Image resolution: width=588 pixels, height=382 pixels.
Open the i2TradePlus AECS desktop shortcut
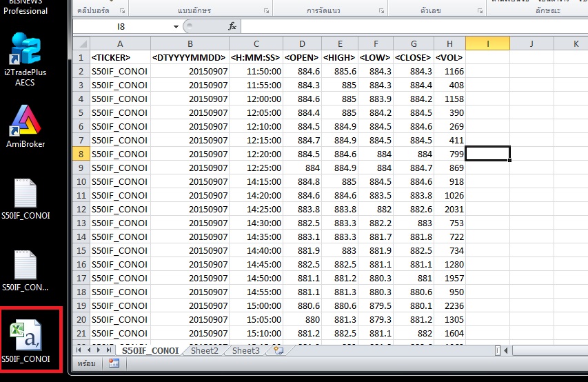coord(25,59)
